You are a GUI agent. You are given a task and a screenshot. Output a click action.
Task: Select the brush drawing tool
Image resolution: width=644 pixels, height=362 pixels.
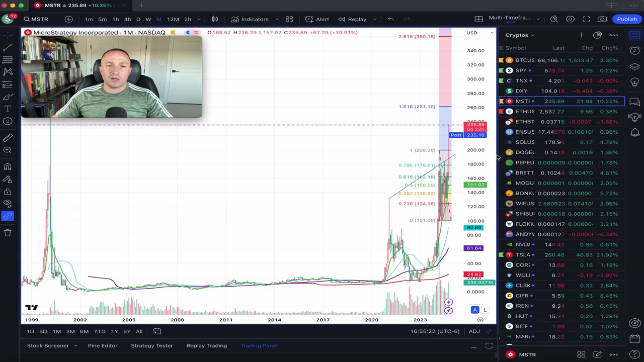coord(8,97)
